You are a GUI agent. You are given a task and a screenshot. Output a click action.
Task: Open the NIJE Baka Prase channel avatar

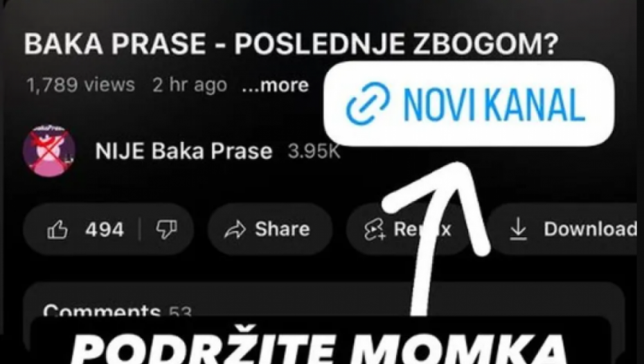coord(49,151)
